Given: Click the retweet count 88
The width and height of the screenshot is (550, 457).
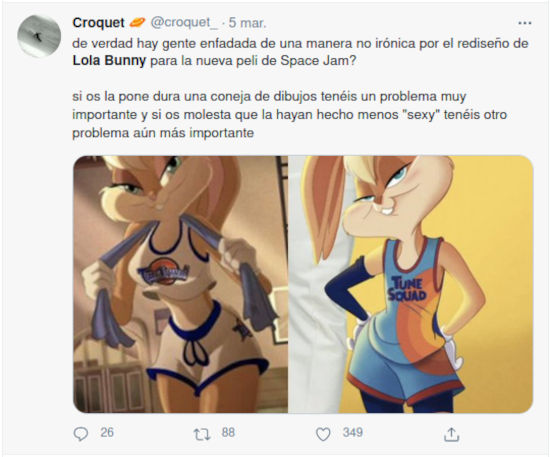Looking at the screenshot, I should 228,432.
